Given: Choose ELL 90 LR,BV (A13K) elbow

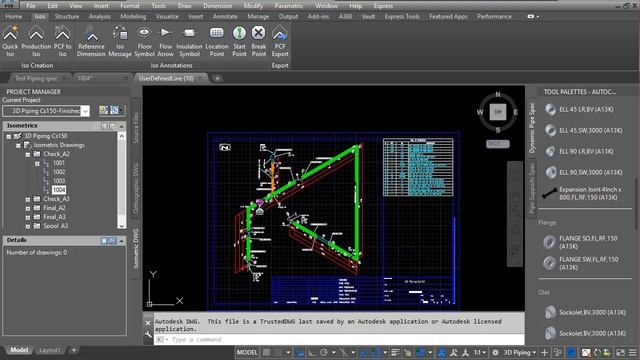Looking at the screenshot, I should [580, 151].
